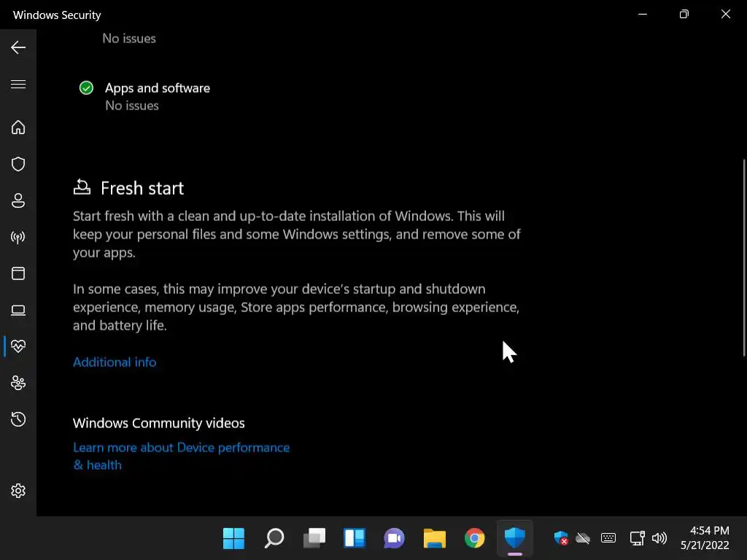Screen dimensions: 747x560
Task: Click the Windows Community videos heading
Action: pos(158,423)
